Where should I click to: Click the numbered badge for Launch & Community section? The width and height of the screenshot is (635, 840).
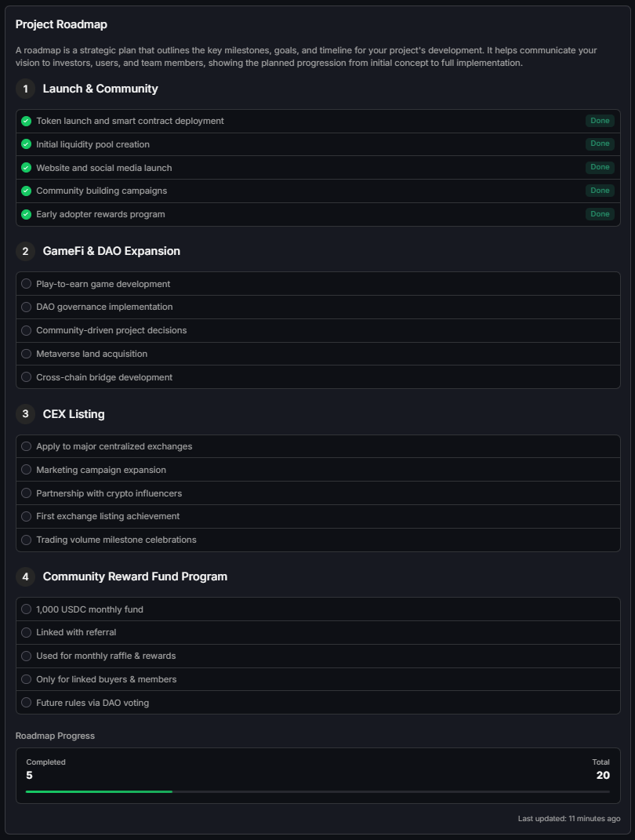24,89
